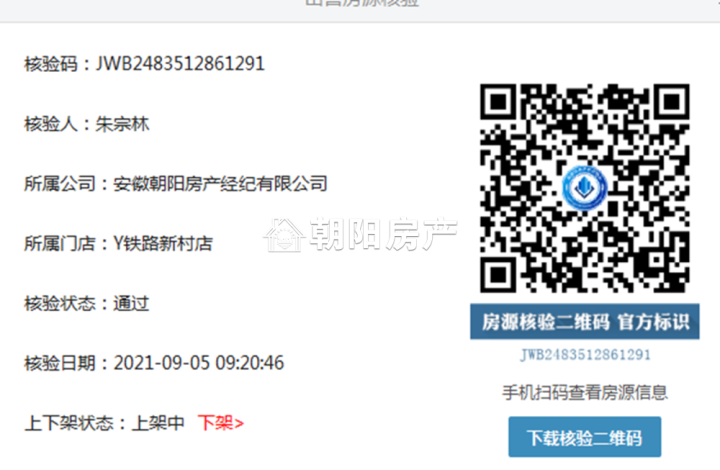720x470 pixels.
Task: Click company name 安徽朝阳房产经纪有限公司
Action: 220,184
